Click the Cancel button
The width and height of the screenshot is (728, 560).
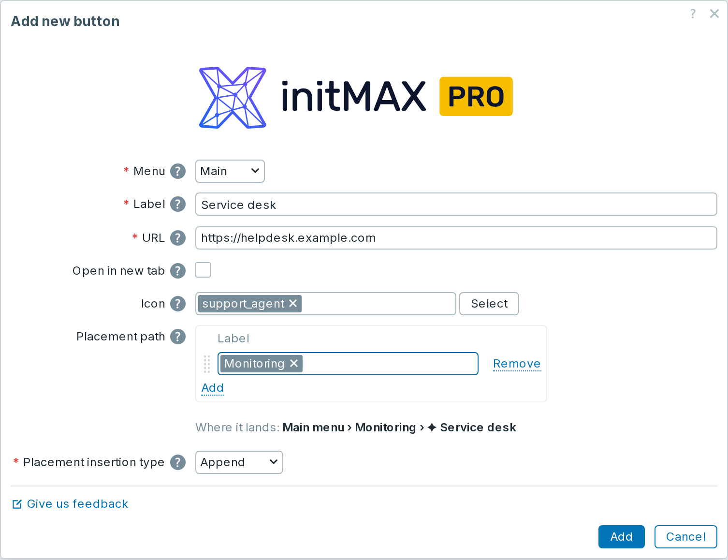(x=685, y=537)
